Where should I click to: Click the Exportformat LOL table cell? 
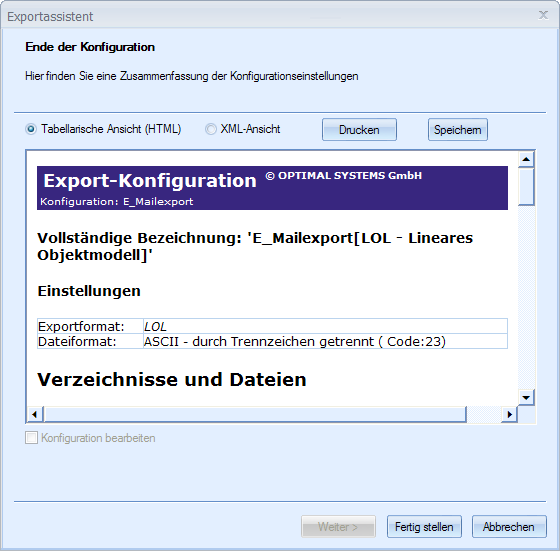click(x=325, y=326)
